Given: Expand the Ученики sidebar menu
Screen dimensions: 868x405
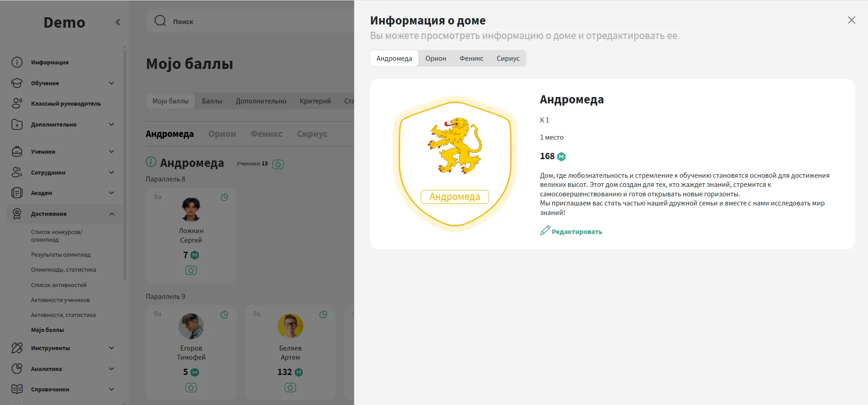Looking at the screenshot, I should pyautogui.click(x=112, y=151).
